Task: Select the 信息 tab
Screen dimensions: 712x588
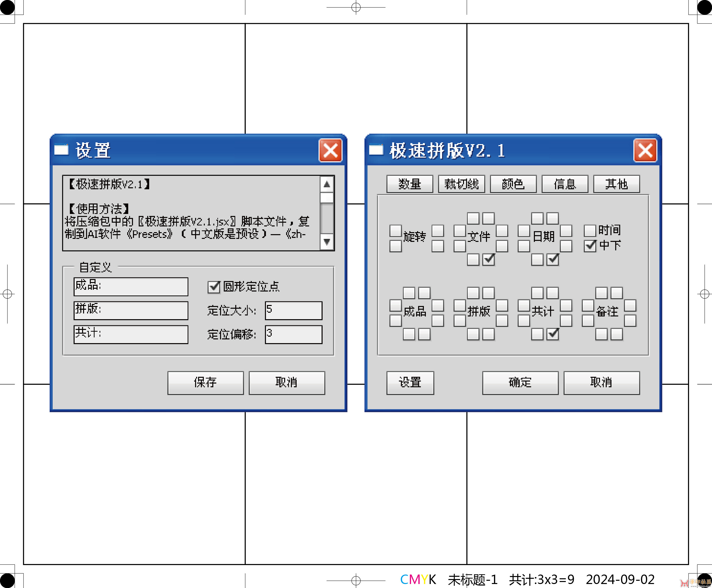Action: coord(565,184)
